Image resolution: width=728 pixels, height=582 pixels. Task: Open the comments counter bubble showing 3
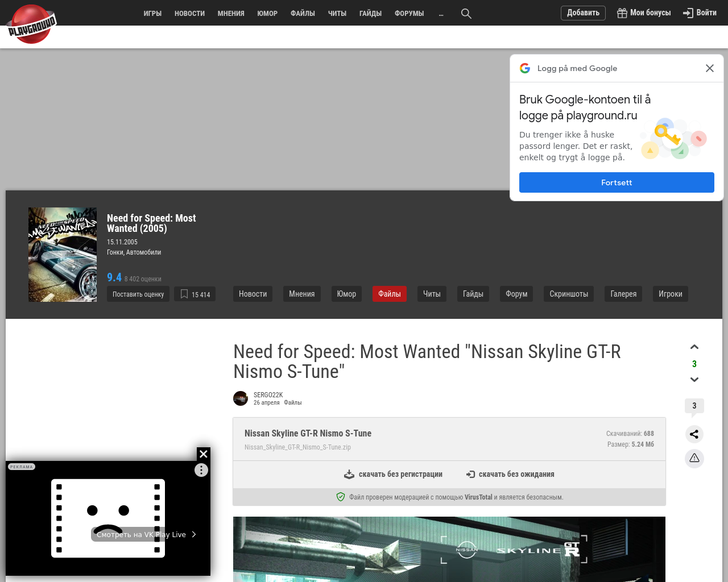[x=694, y=406]
